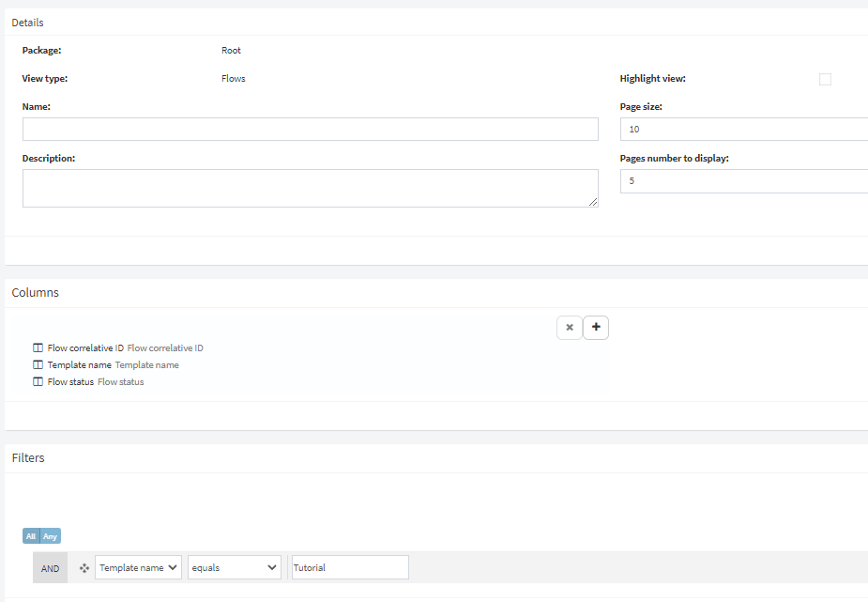Image resolution: width=868 pixels, height=602 pixels.
Task: Click the column icon beside Flow correlative ID
Action: point(38,347)
